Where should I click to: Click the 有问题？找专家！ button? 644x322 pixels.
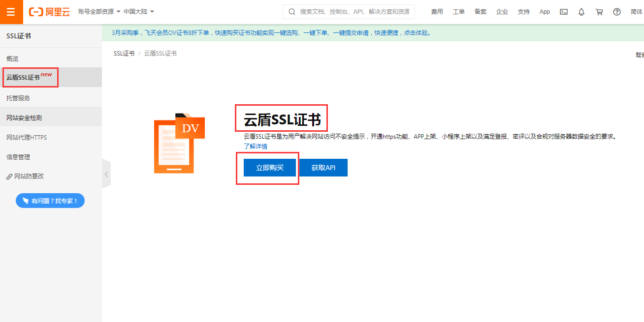[x=50, y=201]
